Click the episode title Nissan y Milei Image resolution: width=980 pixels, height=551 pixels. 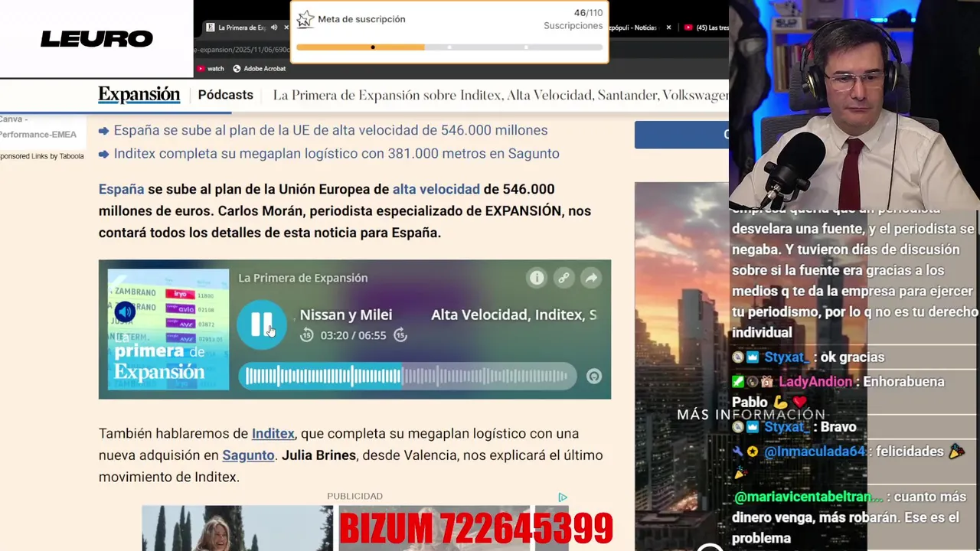pos(346,315)
